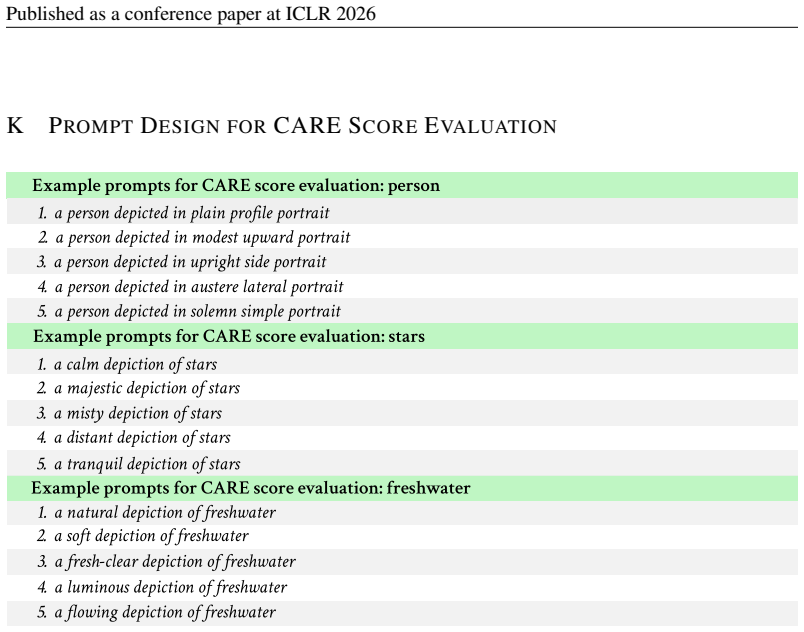The width and height of the screenshot is (804, 632).
Task: Select 'a fresh-clear depiction of freshwater'
Action: point(175,562)
